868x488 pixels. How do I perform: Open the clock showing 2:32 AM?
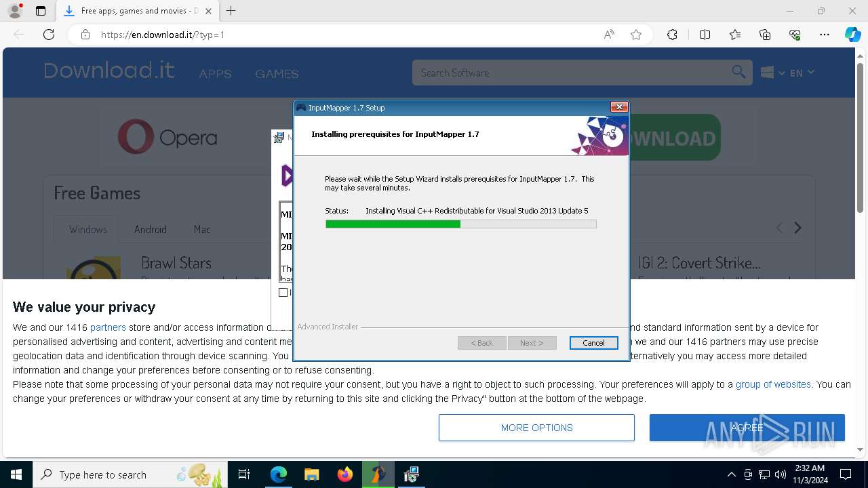[810, 474]
